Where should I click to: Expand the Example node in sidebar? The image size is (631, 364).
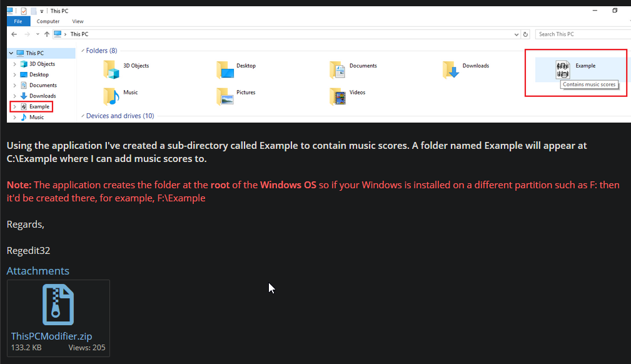click(x=14, y=107)
